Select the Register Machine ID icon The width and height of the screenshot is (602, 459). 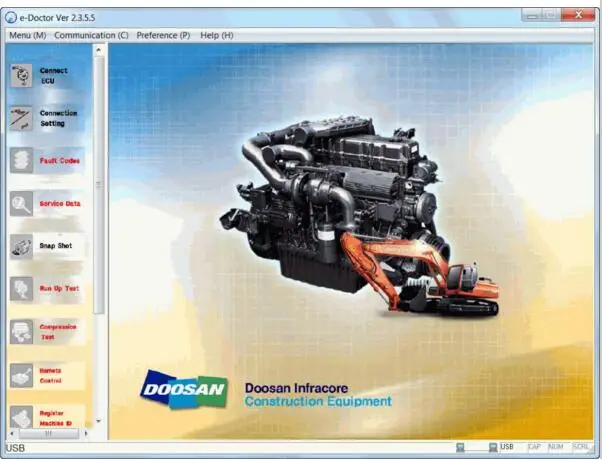coord(21,418)
